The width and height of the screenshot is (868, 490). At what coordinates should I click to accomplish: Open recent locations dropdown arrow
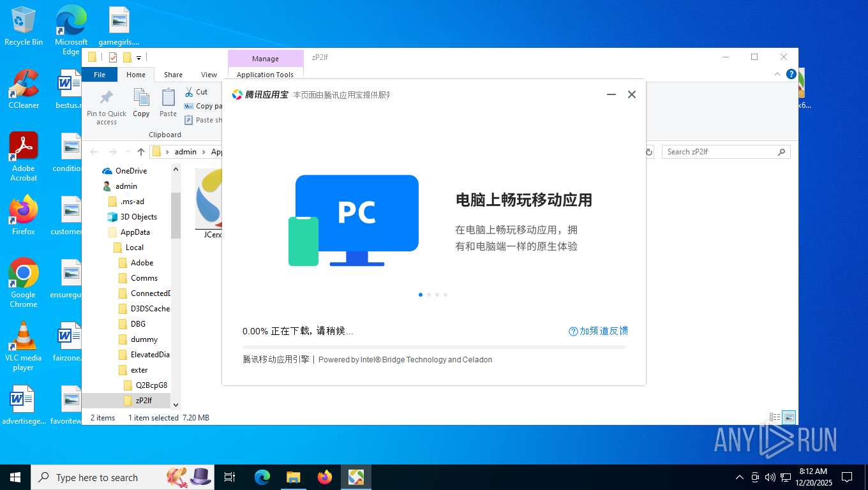pyautogui.click(x=128, y=152)
